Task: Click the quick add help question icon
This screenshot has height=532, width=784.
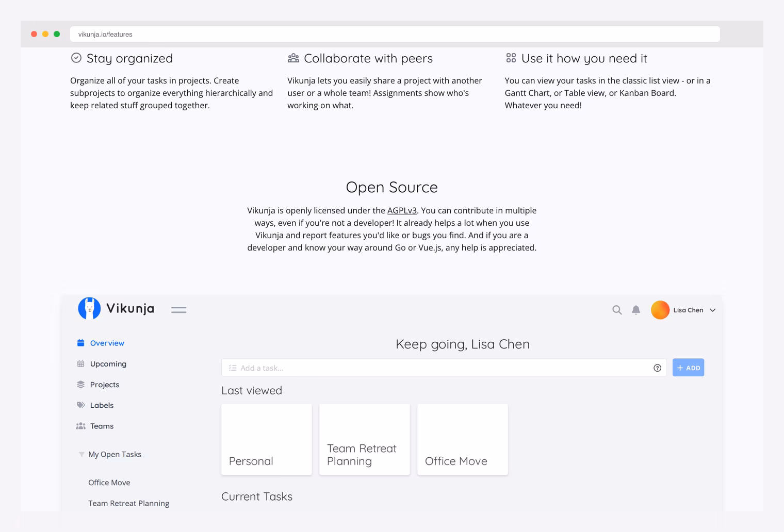Action: [657, 368]
